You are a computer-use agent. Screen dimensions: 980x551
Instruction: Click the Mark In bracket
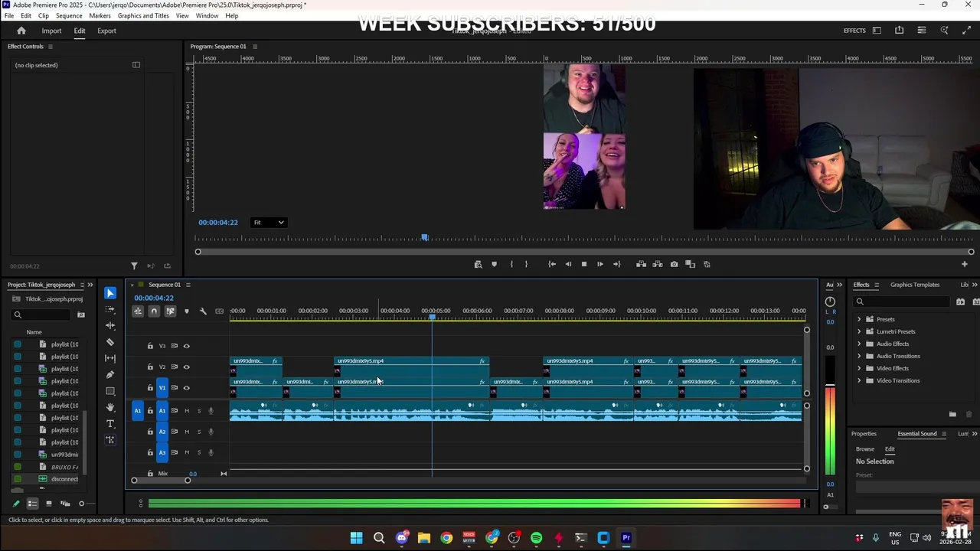pos(511,264)
